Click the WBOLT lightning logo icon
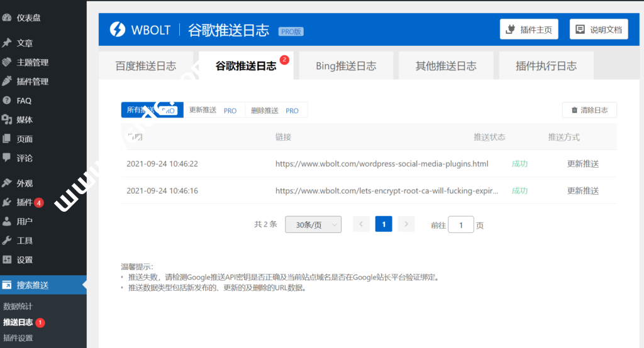 (118, 29)
